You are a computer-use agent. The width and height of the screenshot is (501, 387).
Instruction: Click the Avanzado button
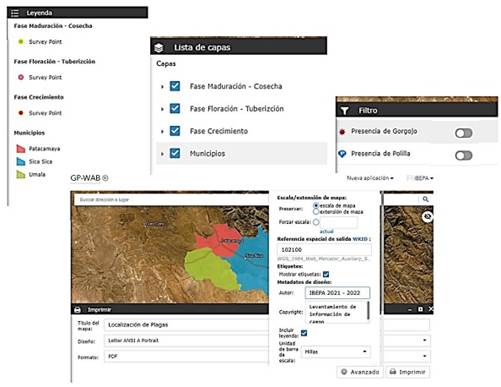360,372
